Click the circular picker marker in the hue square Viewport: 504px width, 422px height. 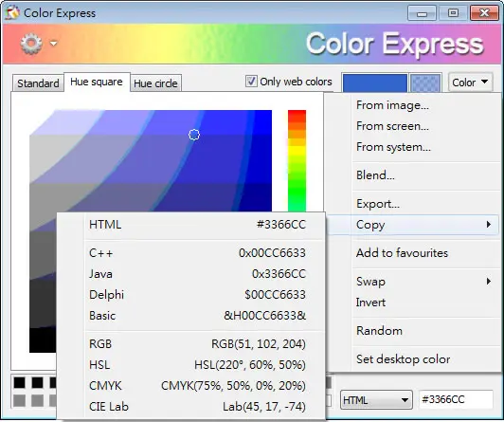[194, 135]
